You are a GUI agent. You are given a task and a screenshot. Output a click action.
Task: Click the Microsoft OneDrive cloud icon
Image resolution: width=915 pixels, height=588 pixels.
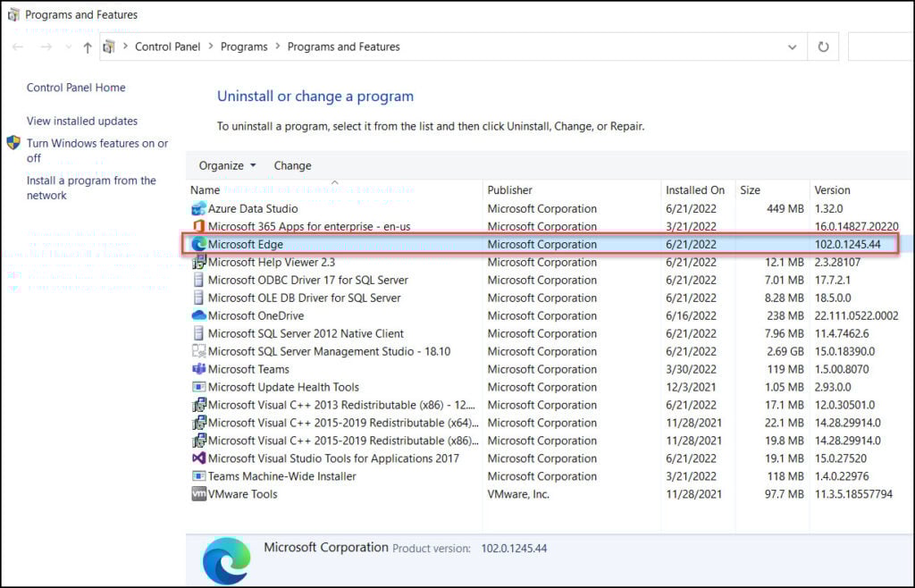(198, 315)
